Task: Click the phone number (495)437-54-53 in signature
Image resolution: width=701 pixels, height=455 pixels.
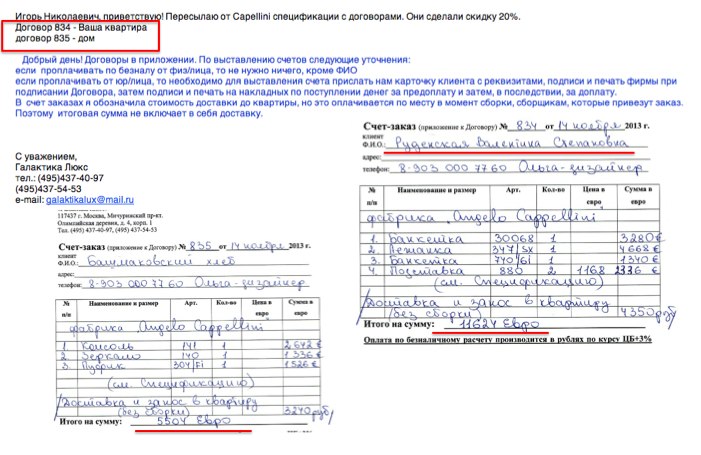Action: (x=48, y=189)
